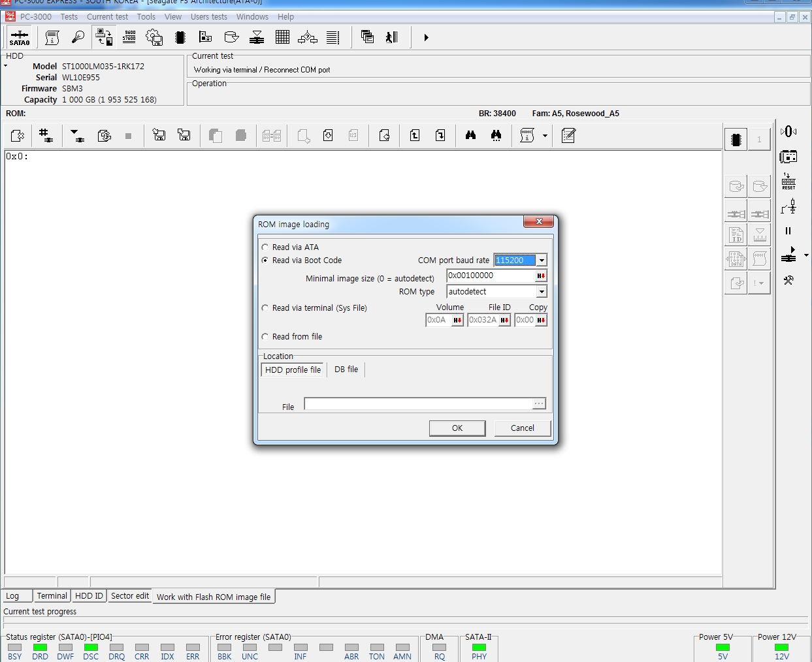Click hex toggle beside Volume field
Screen dimensions: 812x662
(x=457, y=320)
